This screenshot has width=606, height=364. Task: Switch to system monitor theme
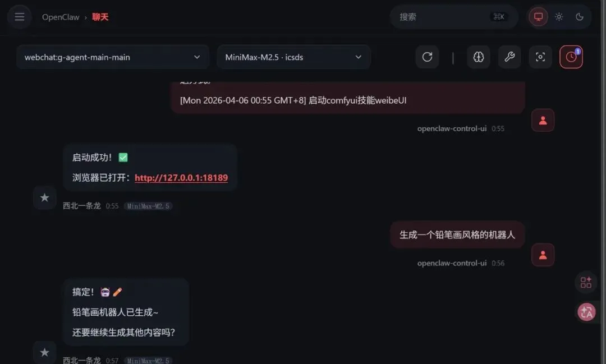pyautogui.click(x=538, y=17)
